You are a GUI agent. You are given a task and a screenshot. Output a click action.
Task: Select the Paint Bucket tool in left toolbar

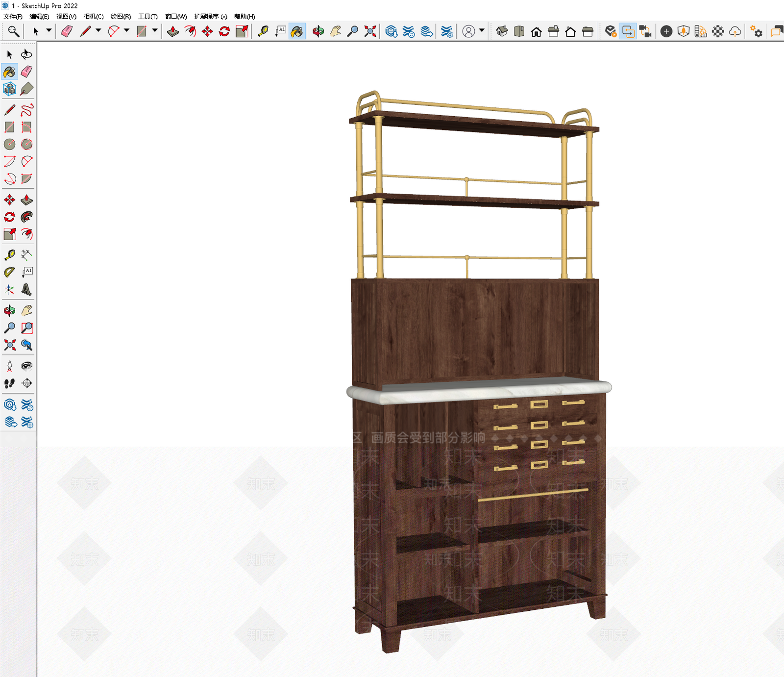coord(9,72)
